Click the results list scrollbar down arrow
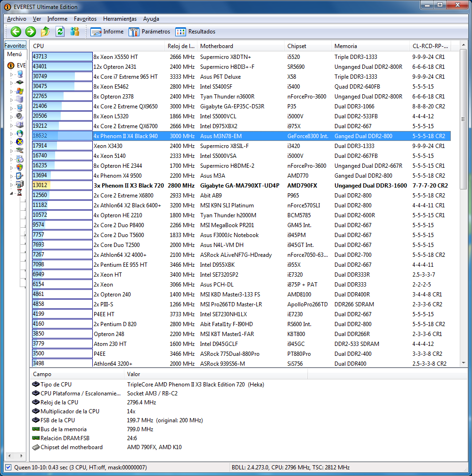 [x=463, y=363]
